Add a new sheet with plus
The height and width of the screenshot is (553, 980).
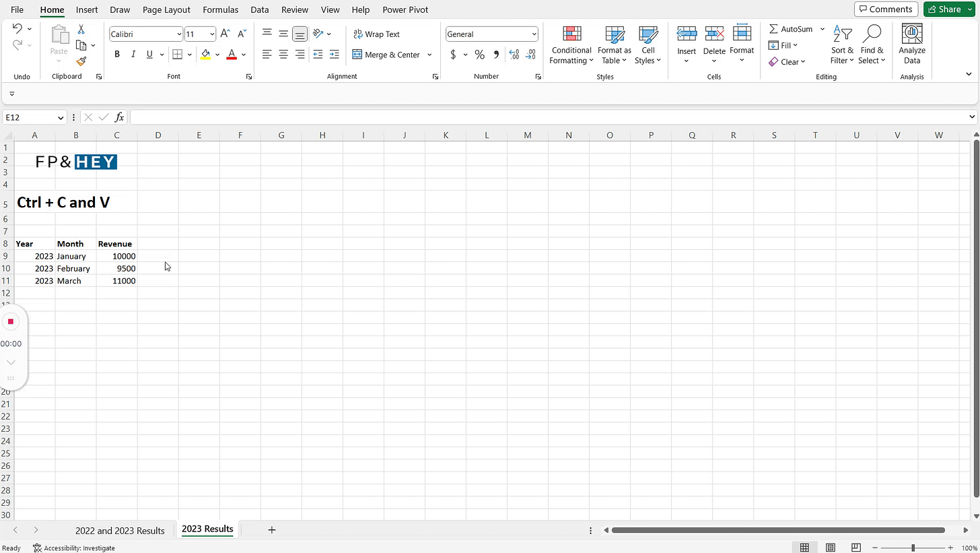coord(272,530)
